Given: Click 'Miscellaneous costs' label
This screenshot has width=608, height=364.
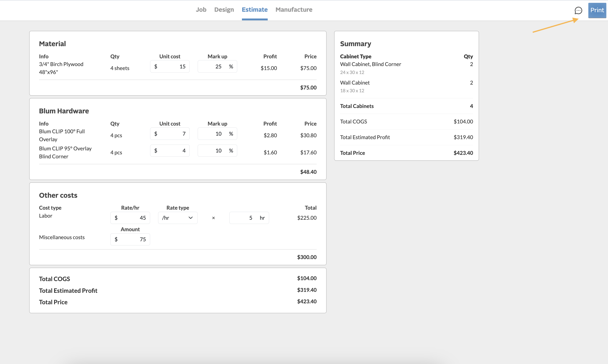Looking at the screenshot, I should [x=62, y=238].
